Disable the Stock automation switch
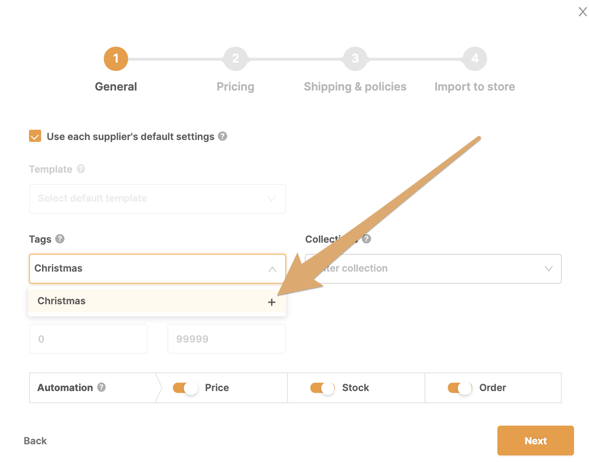Image resolution: width=589 pixels, height=462 pixels. click(x=322, y=388)
